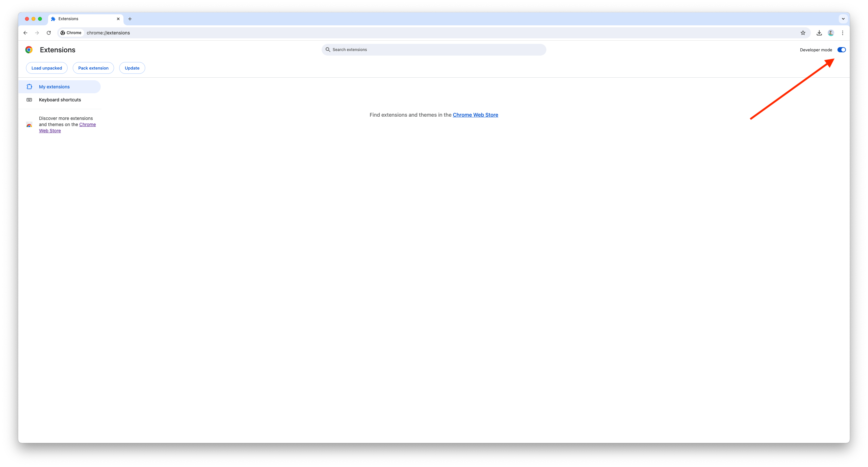
Task: Bookmark this page with the star
Action: pyautogui.click(x=803, y=33)
